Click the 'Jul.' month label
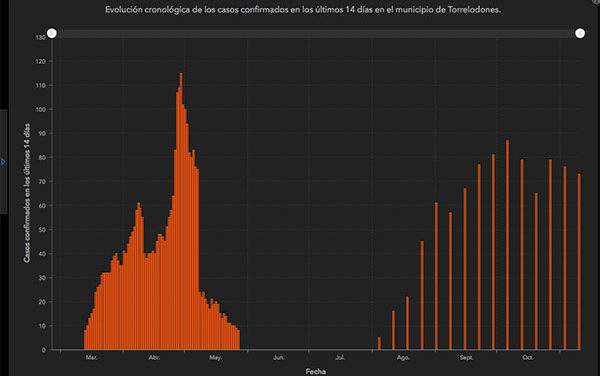 340,358
